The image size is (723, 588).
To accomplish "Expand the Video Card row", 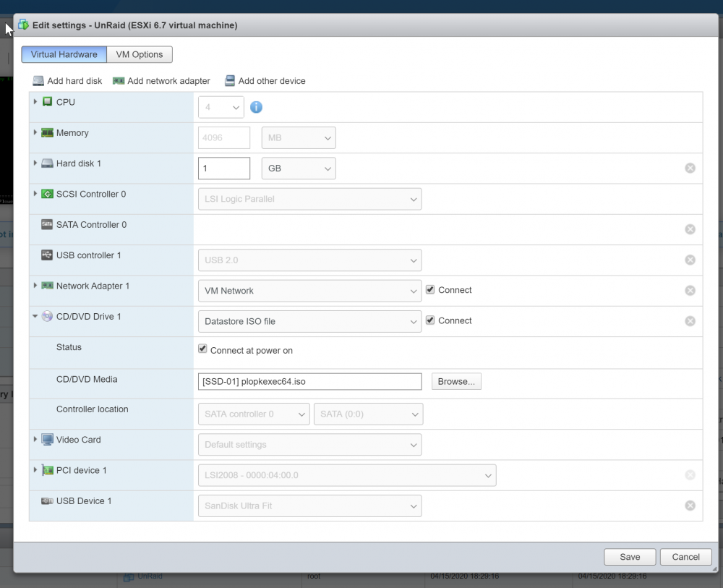I will click(35, 439).
